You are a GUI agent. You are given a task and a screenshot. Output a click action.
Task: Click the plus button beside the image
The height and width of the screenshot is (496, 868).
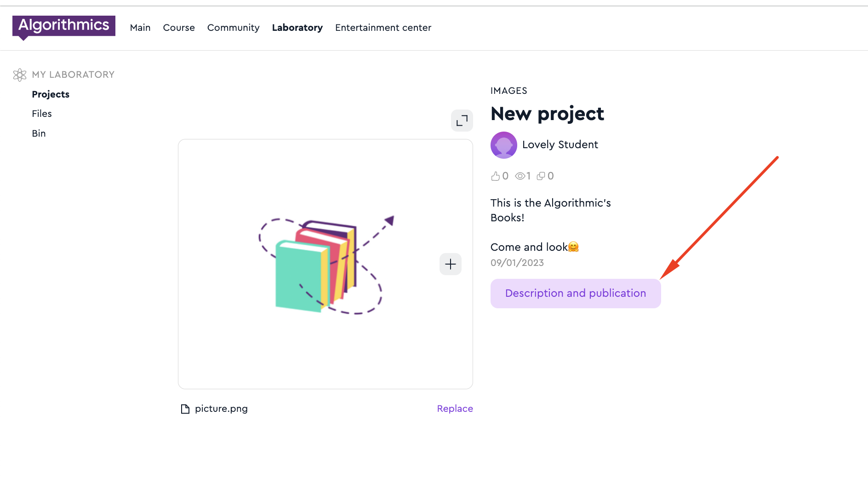click(x=451, y=264)
